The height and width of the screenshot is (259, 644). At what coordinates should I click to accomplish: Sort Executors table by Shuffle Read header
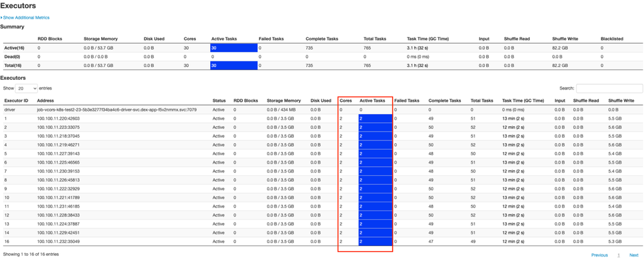pos(585,101)
